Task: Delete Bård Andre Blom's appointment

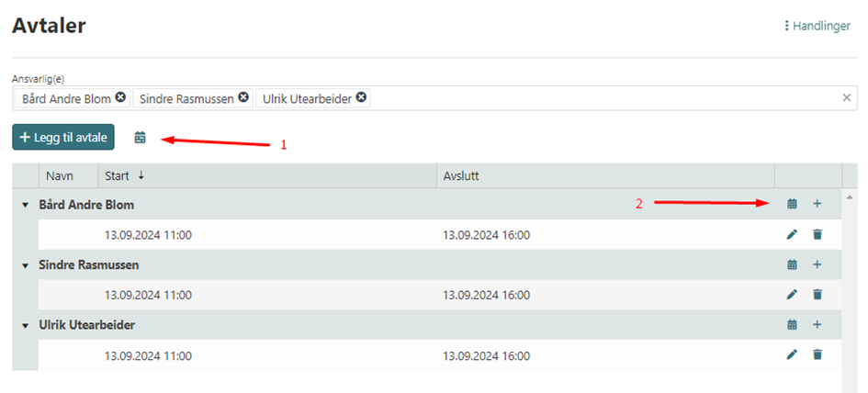Action: pos(817,234)
